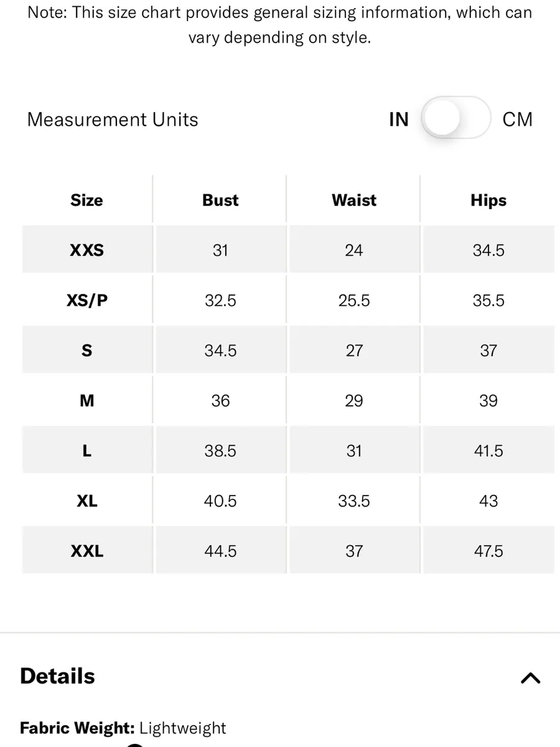Select the IN unit label
The width and height of the screenshot is (560, 747).
399,119
